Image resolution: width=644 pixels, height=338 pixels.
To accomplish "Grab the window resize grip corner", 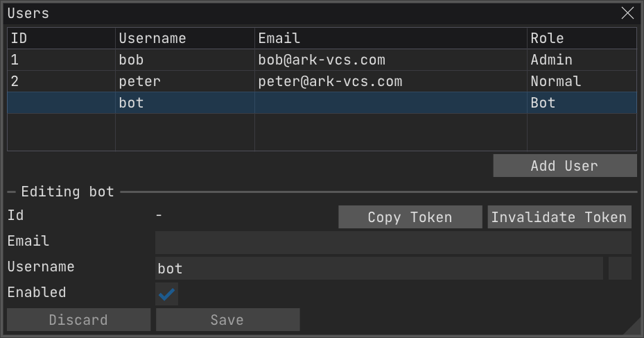I will pyautogui.click(x=634, y=328).
